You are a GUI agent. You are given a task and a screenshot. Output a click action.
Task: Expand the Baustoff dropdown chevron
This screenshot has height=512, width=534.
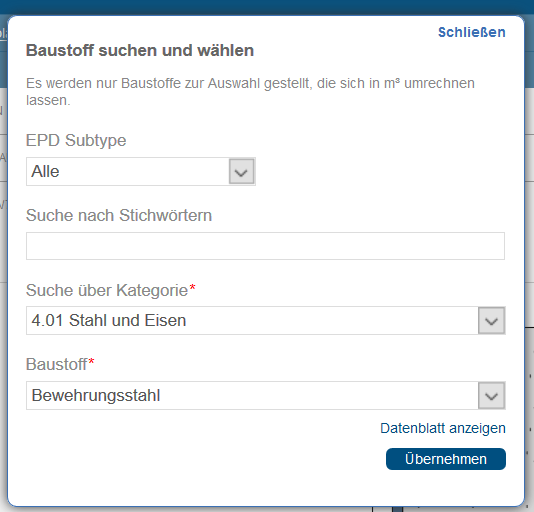pyautogui.click(x=491, y=395)
